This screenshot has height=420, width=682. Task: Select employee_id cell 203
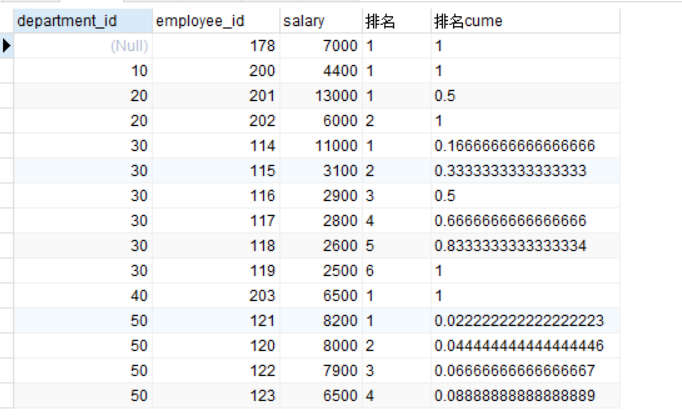216,296
